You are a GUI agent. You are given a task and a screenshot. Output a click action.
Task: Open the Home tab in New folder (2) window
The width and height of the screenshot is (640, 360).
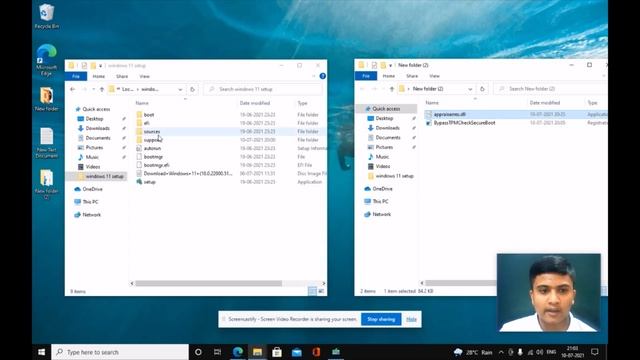(389, 76)
